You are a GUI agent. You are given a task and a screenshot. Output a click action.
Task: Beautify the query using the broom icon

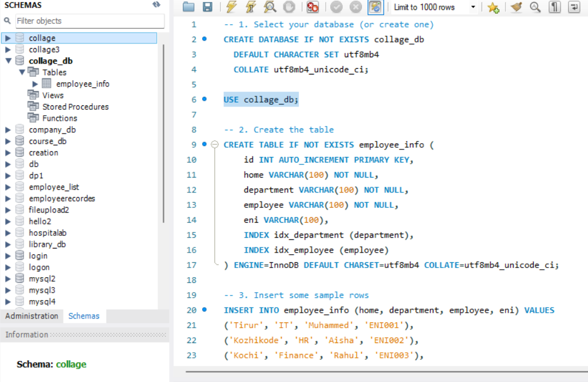click(515, 7)
